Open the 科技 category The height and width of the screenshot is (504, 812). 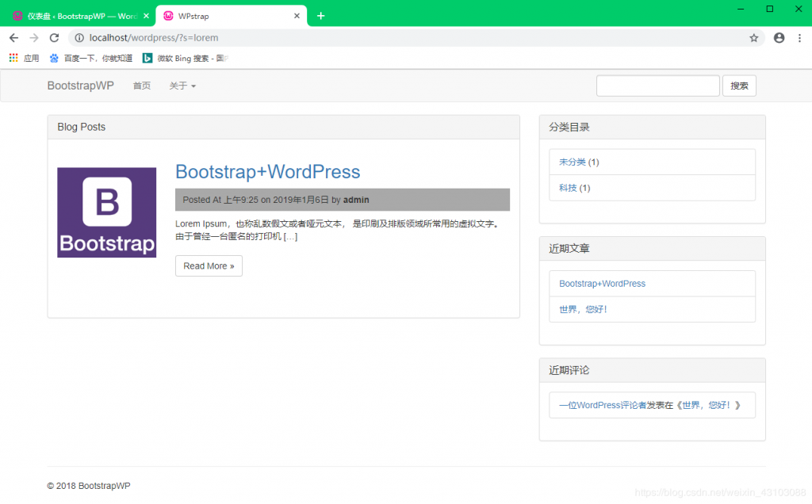pos(568,188)
